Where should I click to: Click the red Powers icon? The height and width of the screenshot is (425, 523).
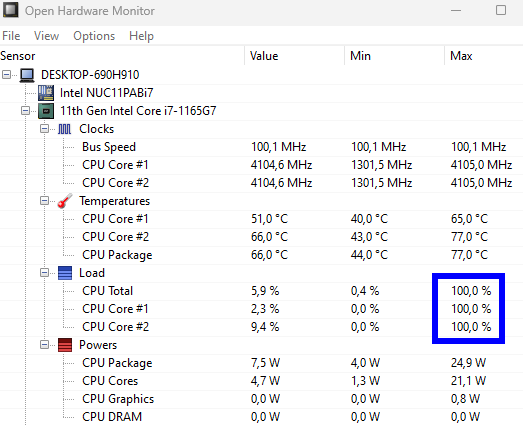click(65, 345)
